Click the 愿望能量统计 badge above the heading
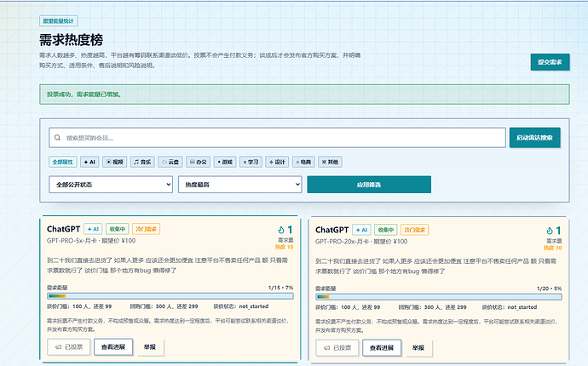This screenshot has width=588, height=366. point(59,21)
